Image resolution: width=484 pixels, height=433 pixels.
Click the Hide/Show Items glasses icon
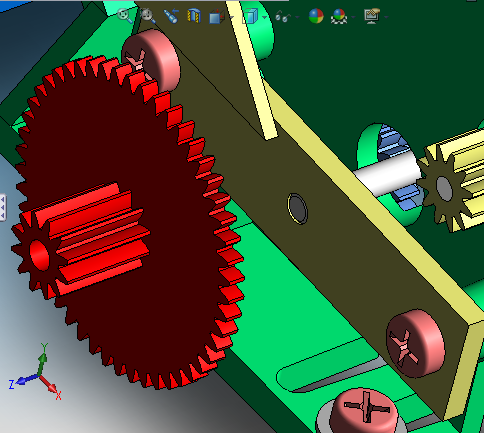click(283, 16)
